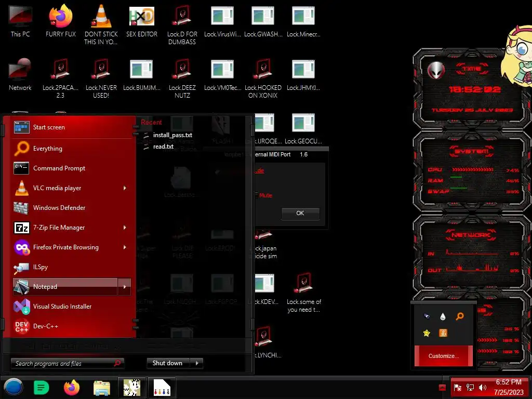The height and width of the screenshot is (399, 532).
Task: Launch Everything from start menu
Action: click(72, 149)
